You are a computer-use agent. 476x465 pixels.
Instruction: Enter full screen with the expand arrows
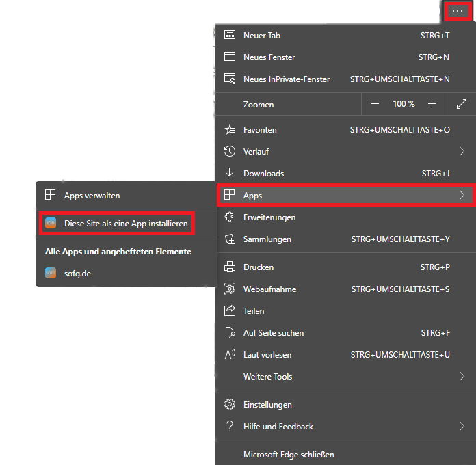[462, 104]
